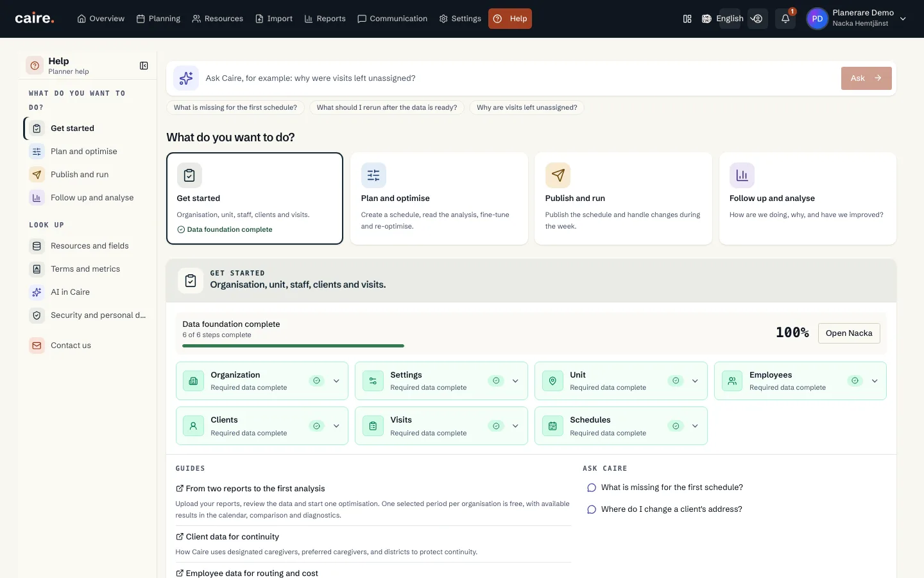Select the Plan and optimise sliders icon in sidebar
The width and height of the screenshot is (924, 578).
[37, 152]
